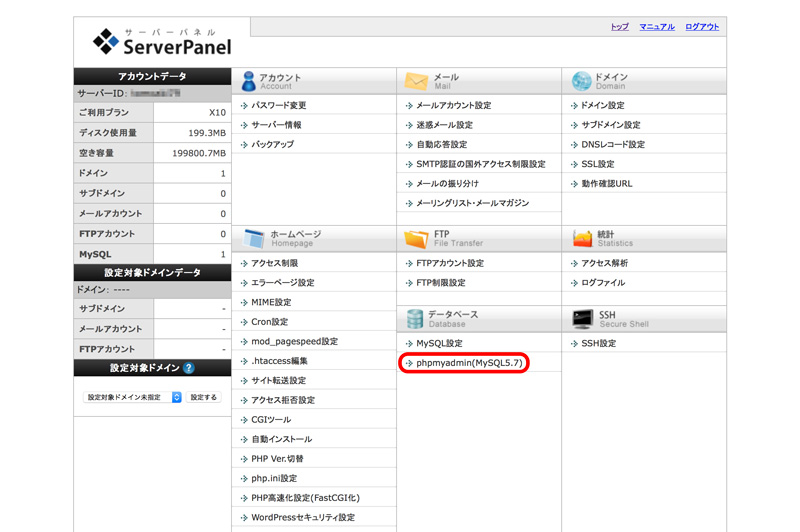Open 自動応答設定

[x=442, y=144]
